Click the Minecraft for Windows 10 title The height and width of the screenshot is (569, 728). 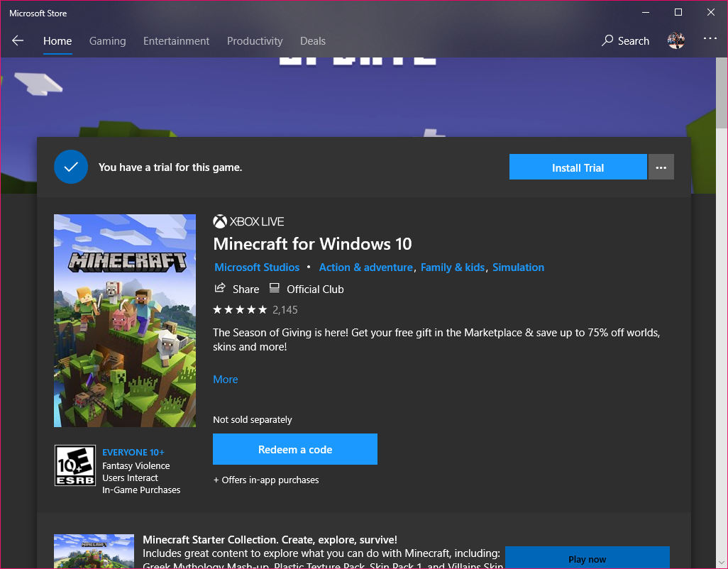click(x=312, y=243)
